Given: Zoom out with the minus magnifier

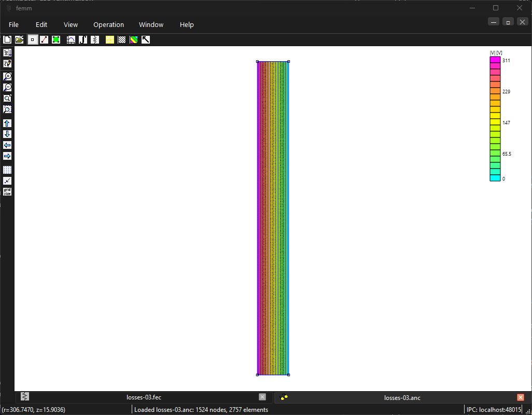Looking at the screenshot, I should point(7,87).
